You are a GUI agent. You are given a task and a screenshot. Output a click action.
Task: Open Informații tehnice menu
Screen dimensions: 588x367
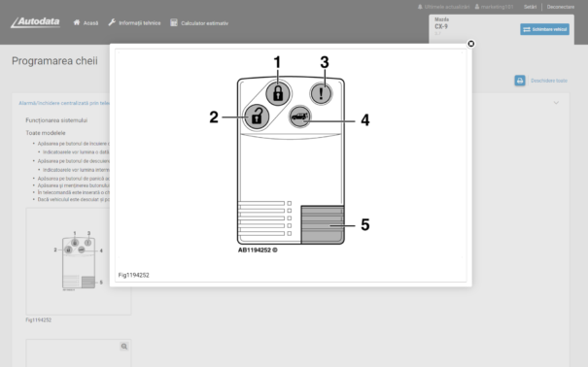click(x=134, y=23)
